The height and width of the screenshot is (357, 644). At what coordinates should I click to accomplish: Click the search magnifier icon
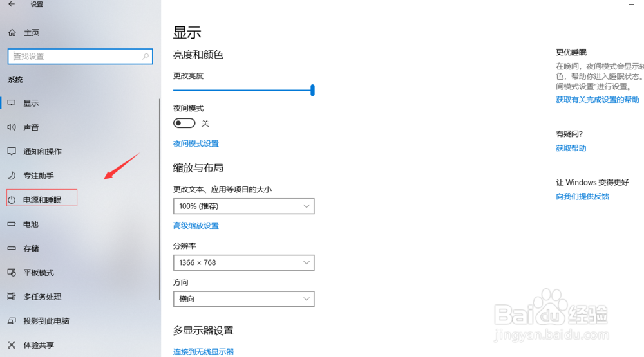pos(146,57)
